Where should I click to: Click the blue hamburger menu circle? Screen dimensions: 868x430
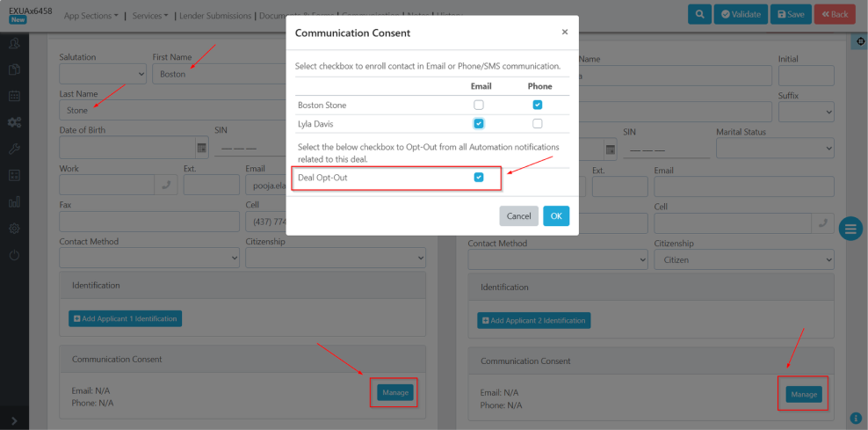[x=850, y=230]
